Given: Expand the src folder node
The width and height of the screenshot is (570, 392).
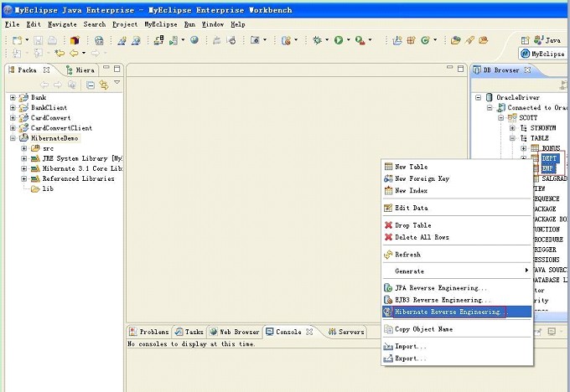Looking at the screenshot, I should click(23, 148).
